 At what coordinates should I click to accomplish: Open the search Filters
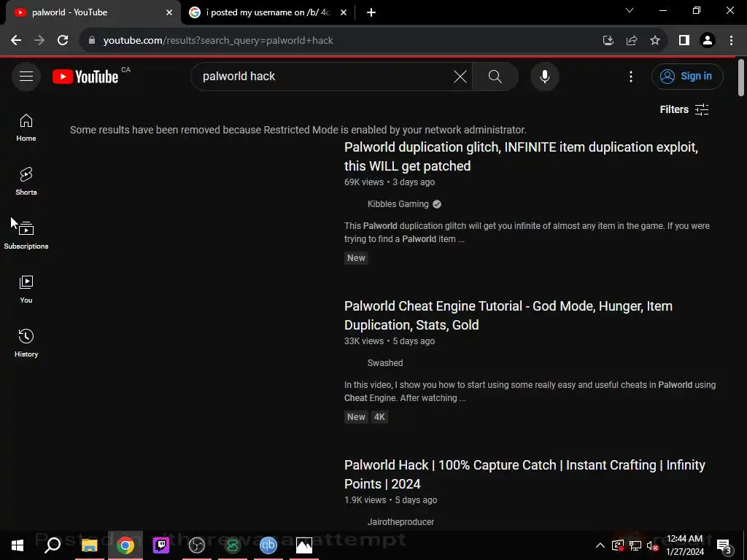point(684,109)
